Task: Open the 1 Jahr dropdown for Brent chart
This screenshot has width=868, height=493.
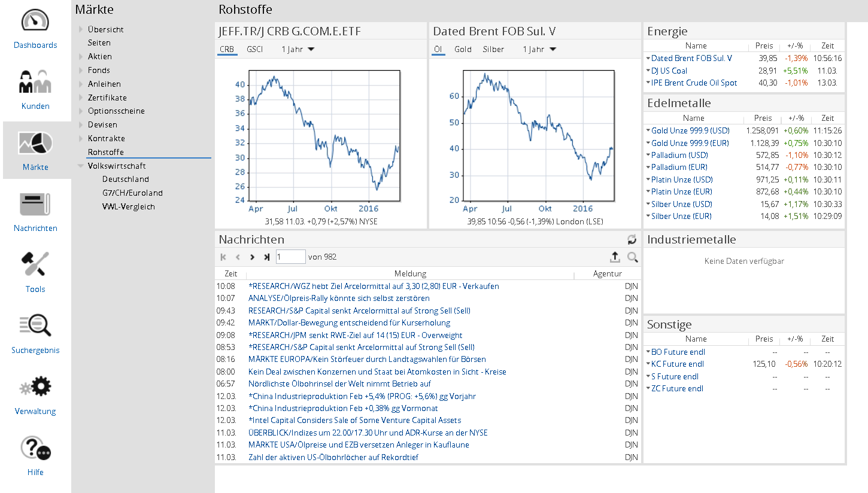Action: pos(539,49)
